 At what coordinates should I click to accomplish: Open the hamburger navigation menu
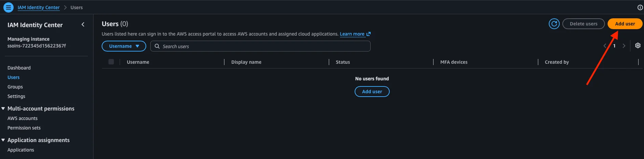click(9, 7)
